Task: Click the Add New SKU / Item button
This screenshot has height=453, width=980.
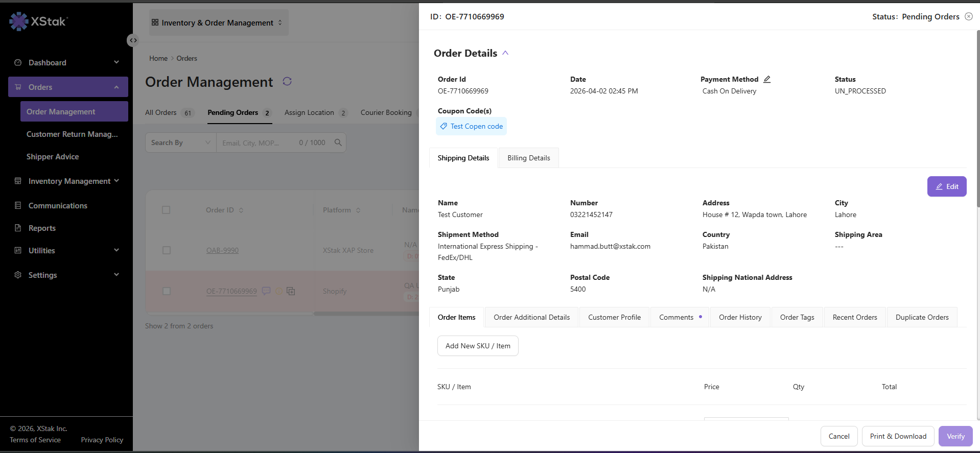Action: [478, 346]
